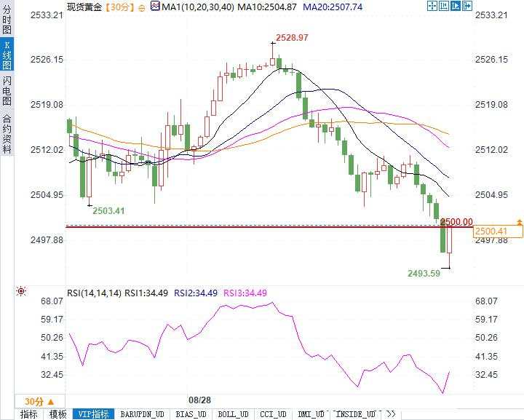This screenshot has height=420, width=524.
Task: Switch to the 模板 bottom tab
Action: pos(57,414)
